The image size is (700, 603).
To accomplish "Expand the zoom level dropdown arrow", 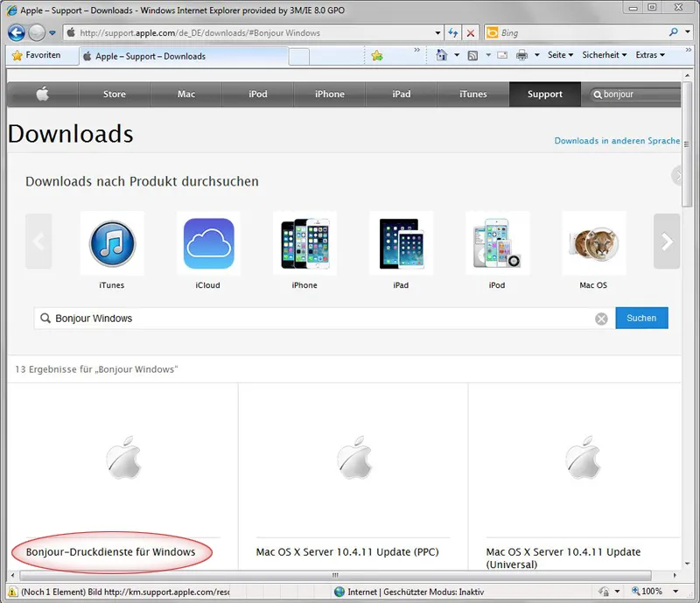I will point(675,592).
